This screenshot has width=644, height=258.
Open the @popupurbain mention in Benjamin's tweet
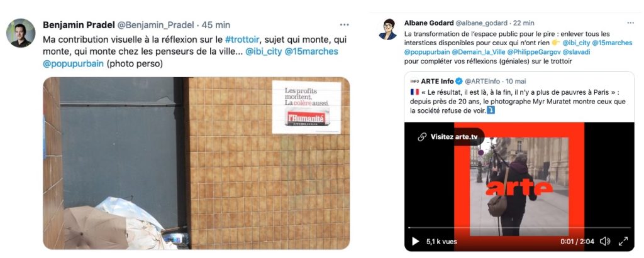73,63
